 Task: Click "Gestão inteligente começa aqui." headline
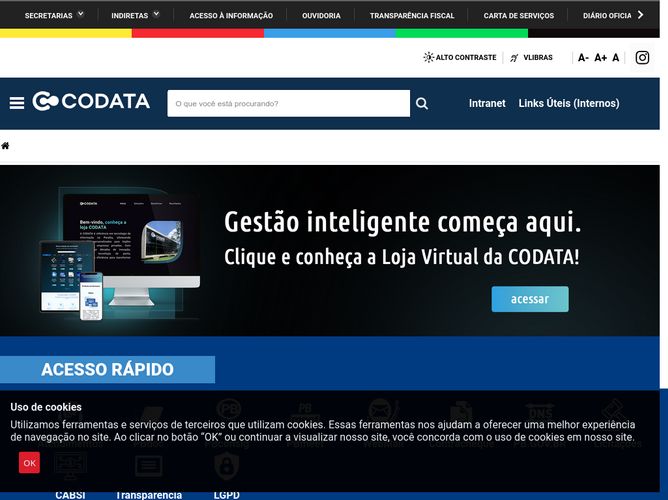(x=403, y=222)
